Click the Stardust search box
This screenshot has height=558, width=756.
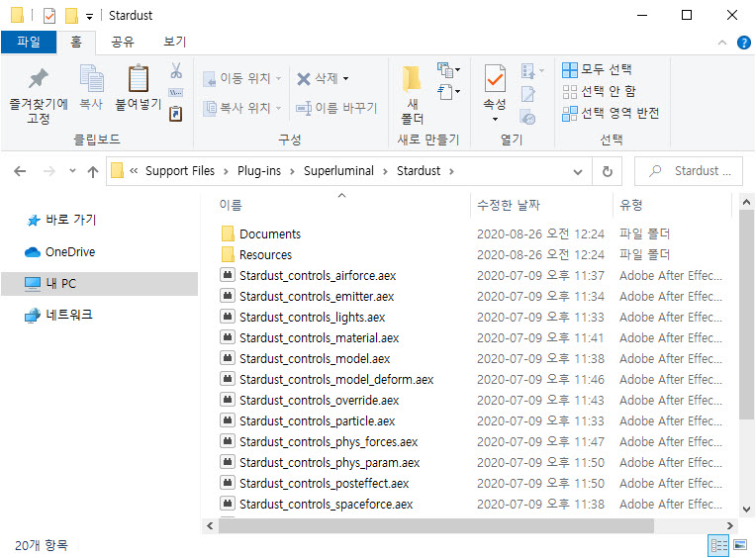point(689,171)
